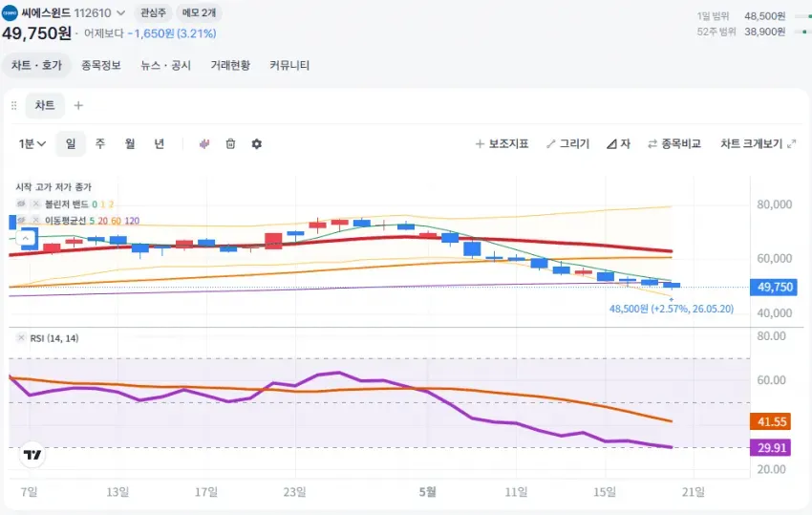Select the 자 ruler tool button

pyautogui.click(x=618, y=144)
